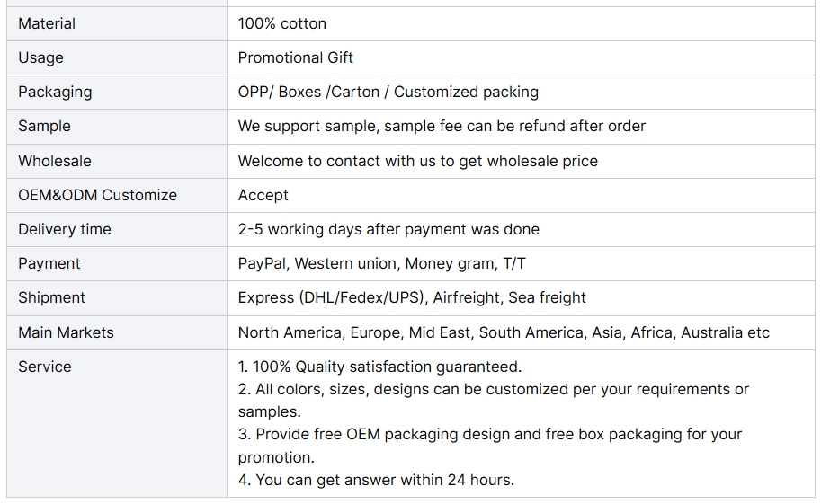The height and width of the screenshot is (504, 821).
Task: Click the Packaging row label
Action: click(55, 93)
